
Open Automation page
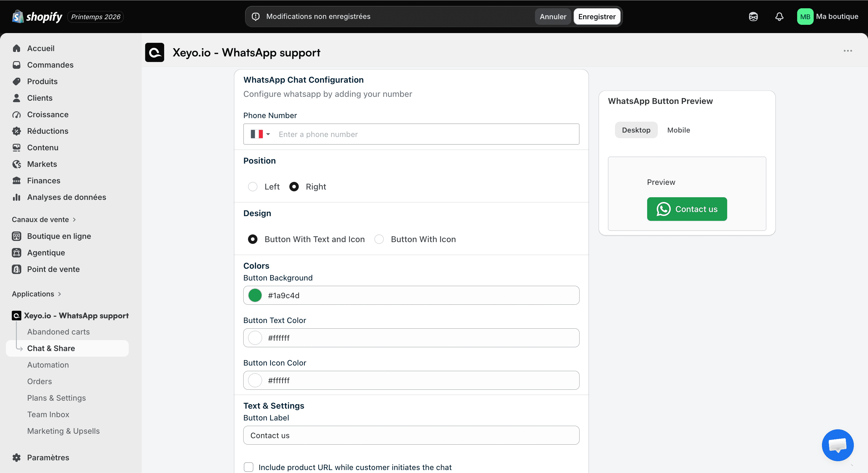pos(48,365)
